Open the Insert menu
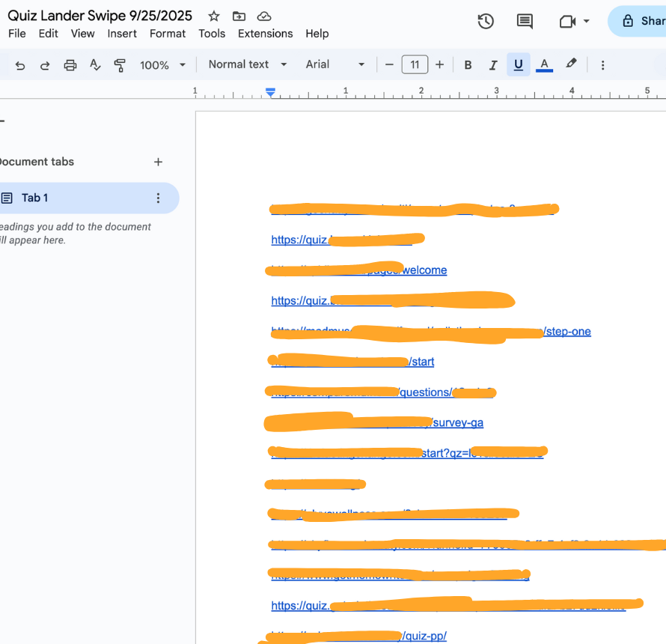The image size is (666, 644). [122, 34]
